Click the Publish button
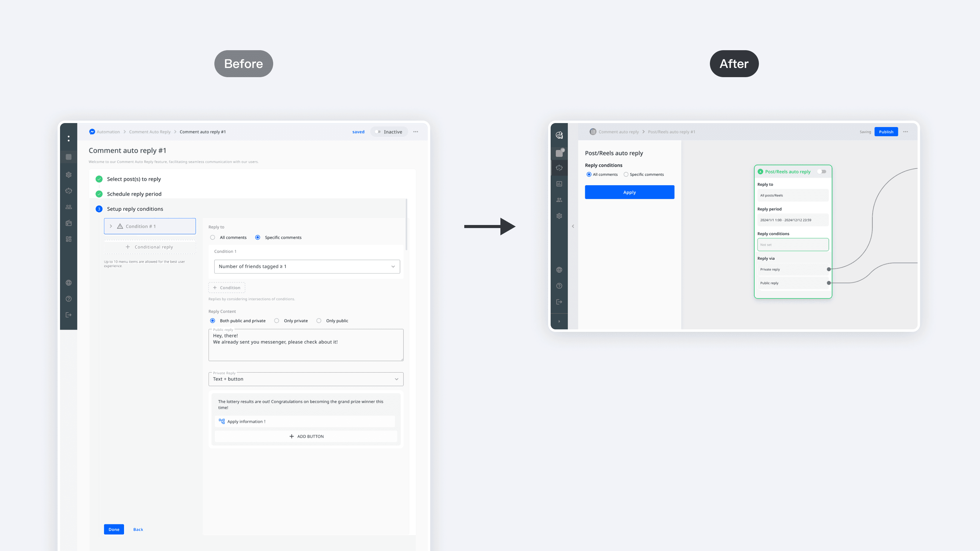The height and width of the screenshot is (551, 980). 886,132
